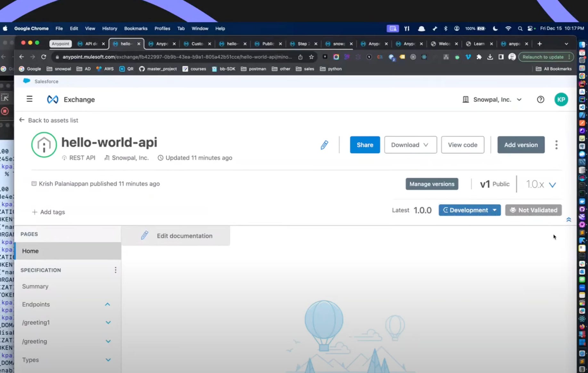The height and width of the screenshot is (373, 588).
Task: Open the courses bookmark
Action: pyautogui.click(x=194, y=69)
